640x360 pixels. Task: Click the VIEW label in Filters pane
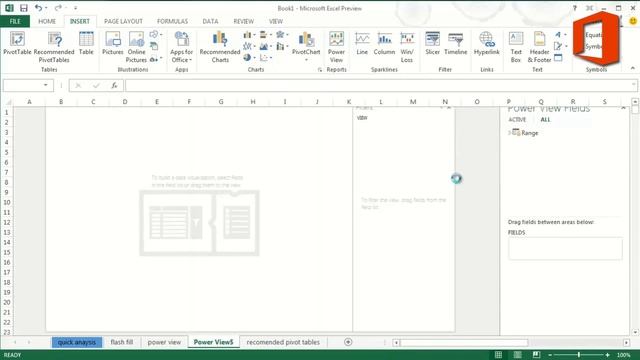362,118
